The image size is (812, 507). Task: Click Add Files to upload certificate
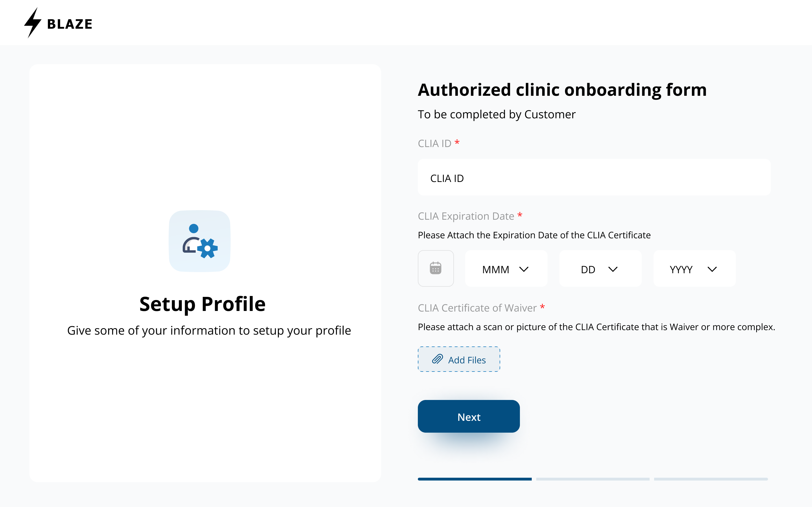[x=466, y=360]
